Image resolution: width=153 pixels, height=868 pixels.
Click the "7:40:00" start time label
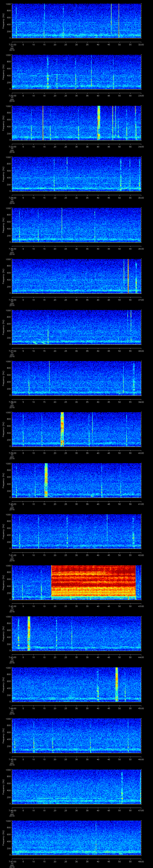click(x=12, y=504)
